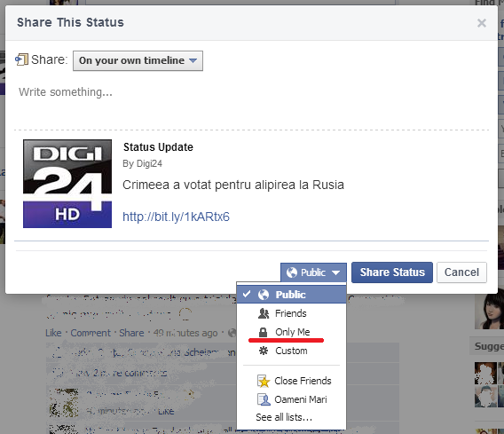Image resolution: width=504 pixels, height=434 pixels.
Task: Click the gear icon for Custom privacy
Action: pyautogui.click(x=264, y=351)
